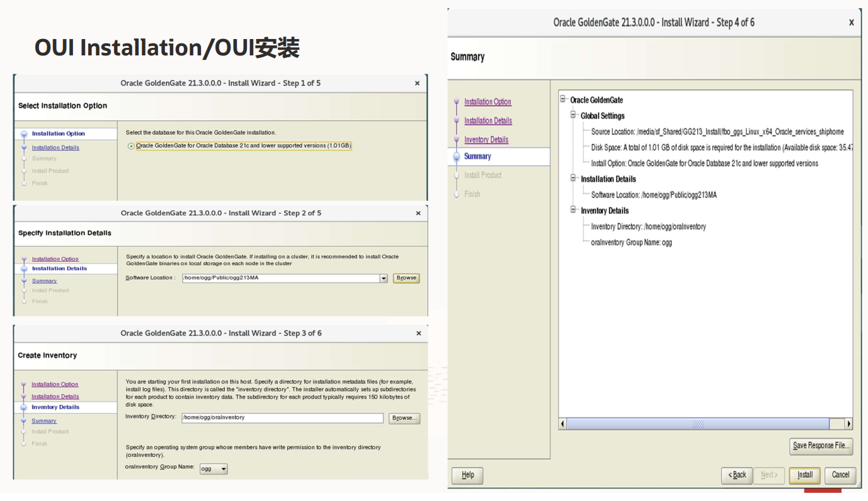Select Installation Option step in Step 1 sidebar
The image size is (868, 501).
point(59,133)
